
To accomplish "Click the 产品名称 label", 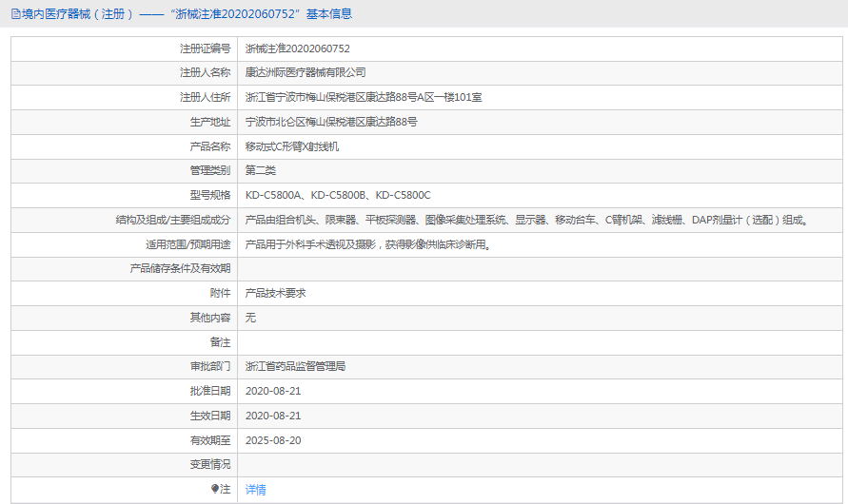I will point(209,146).
